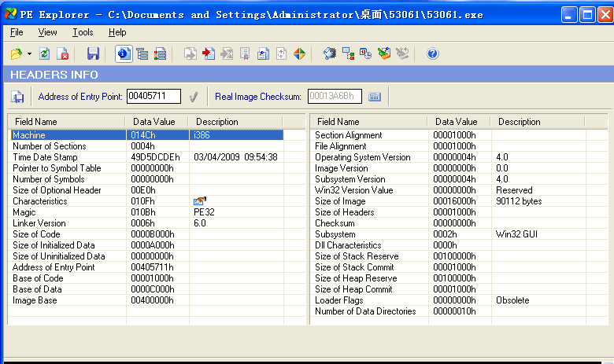
Task: Click right table Field Name column header
Action: [x=369, y=122]
